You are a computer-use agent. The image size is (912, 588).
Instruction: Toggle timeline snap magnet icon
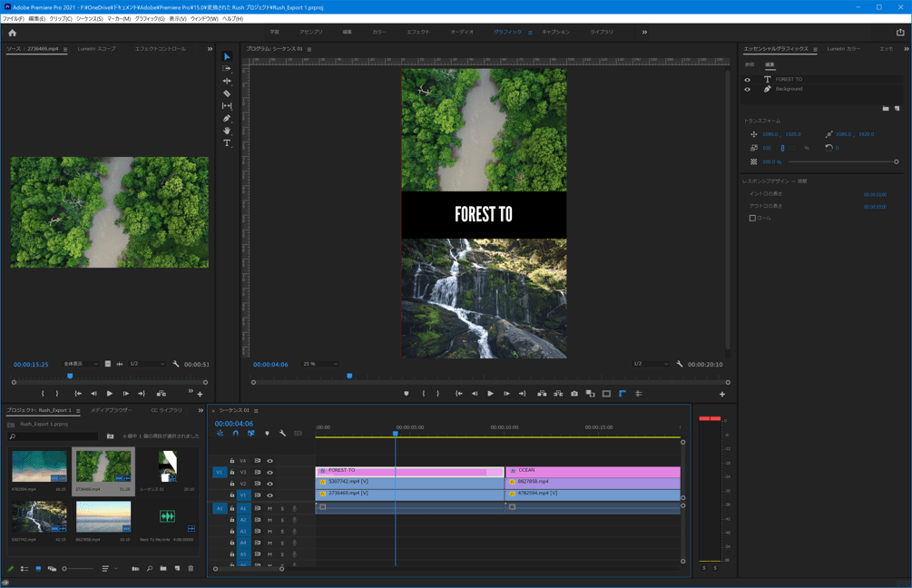pos(236,434)
